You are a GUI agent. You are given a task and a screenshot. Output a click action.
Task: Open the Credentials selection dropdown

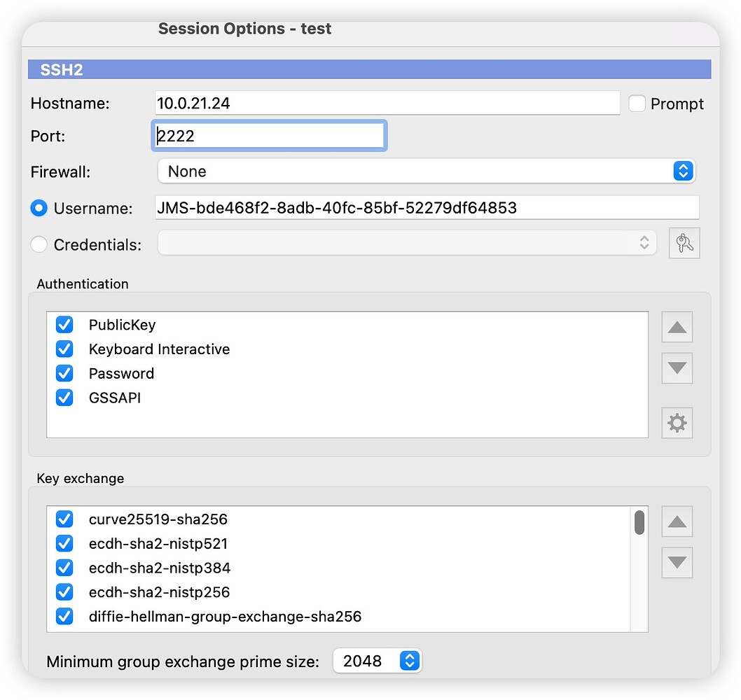pos(644,243)
